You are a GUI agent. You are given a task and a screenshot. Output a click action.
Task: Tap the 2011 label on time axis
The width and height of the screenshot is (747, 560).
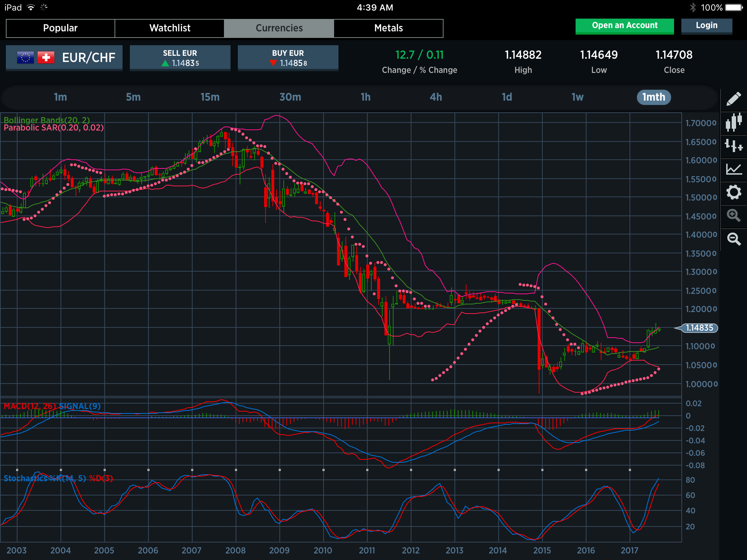coord(367,550)
